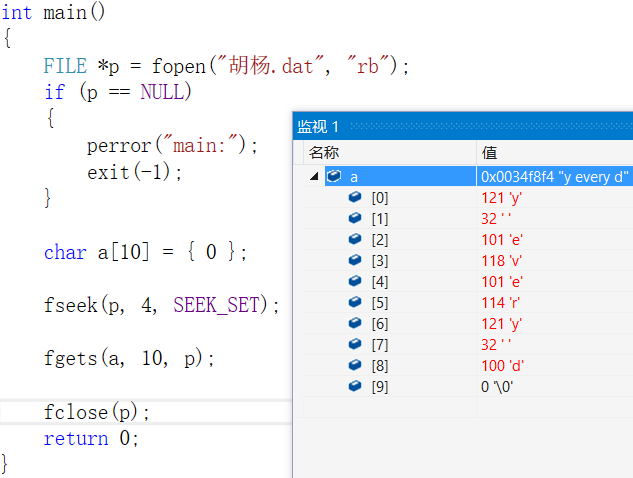Click the cube icon for element [6]
Image resolution: width=633 pixels, height=478 pixels.
pos(355,323)
